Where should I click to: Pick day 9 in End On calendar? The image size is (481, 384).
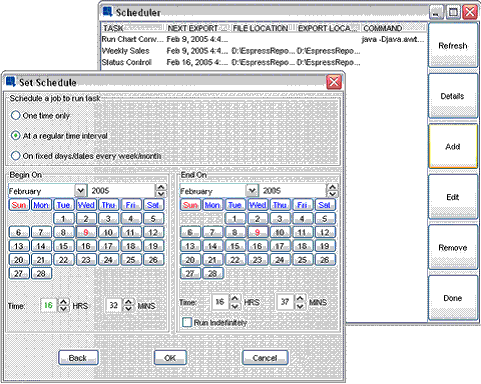257,232
